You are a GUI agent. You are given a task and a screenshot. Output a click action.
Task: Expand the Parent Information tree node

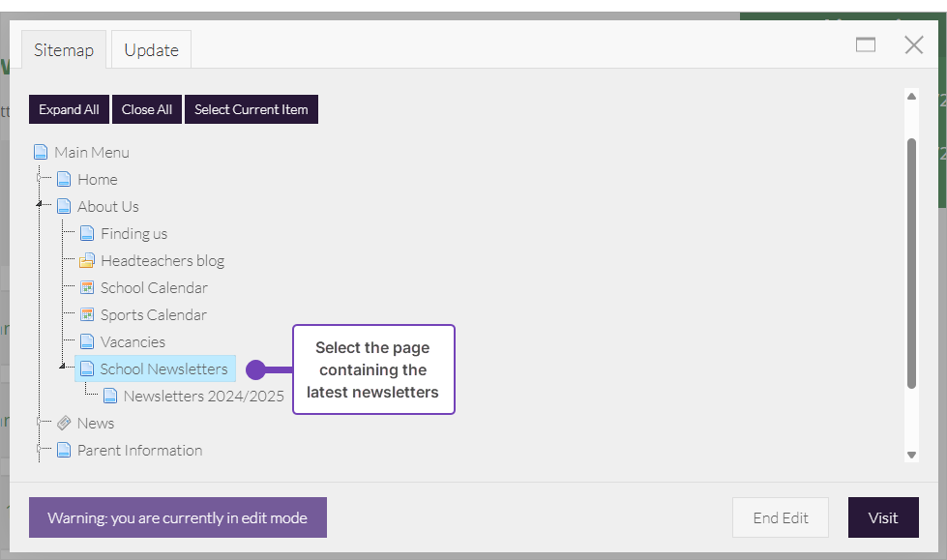pyautogui.click(x=40, y=450)
